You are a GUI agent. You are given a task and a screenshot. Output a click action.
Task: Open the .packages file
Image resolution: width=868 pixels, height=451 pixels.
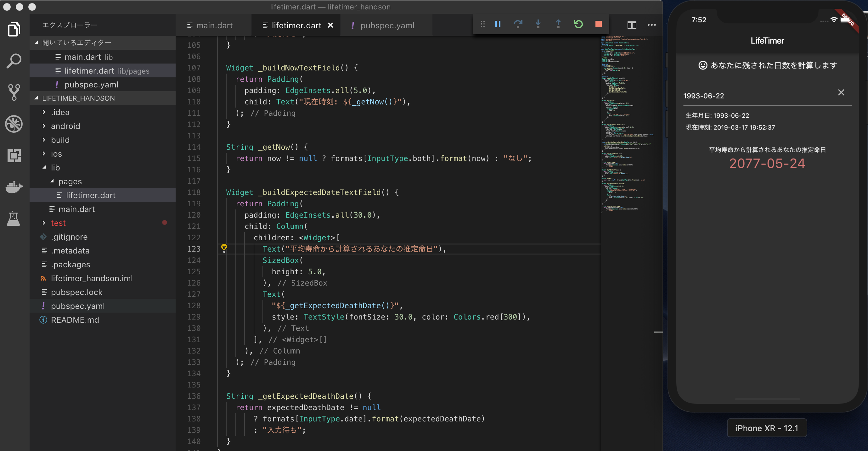(103, 264)
